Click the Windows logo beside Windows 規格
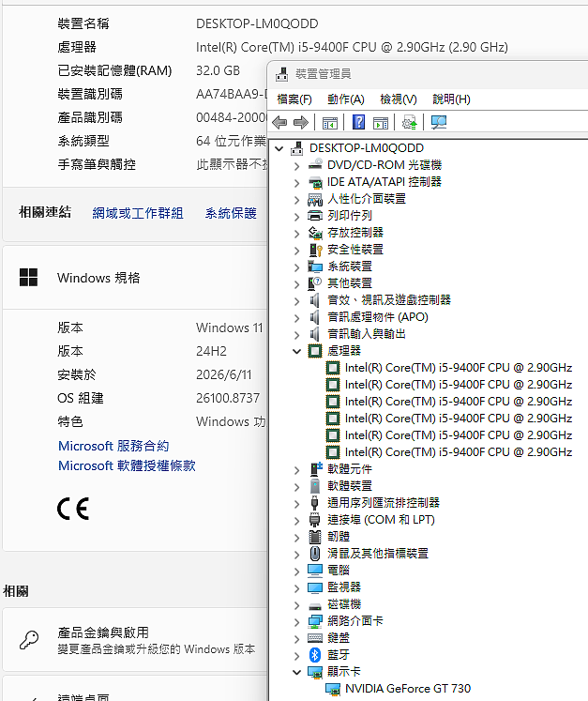Screen dimensions: 588x701 [x=28, y=277]
